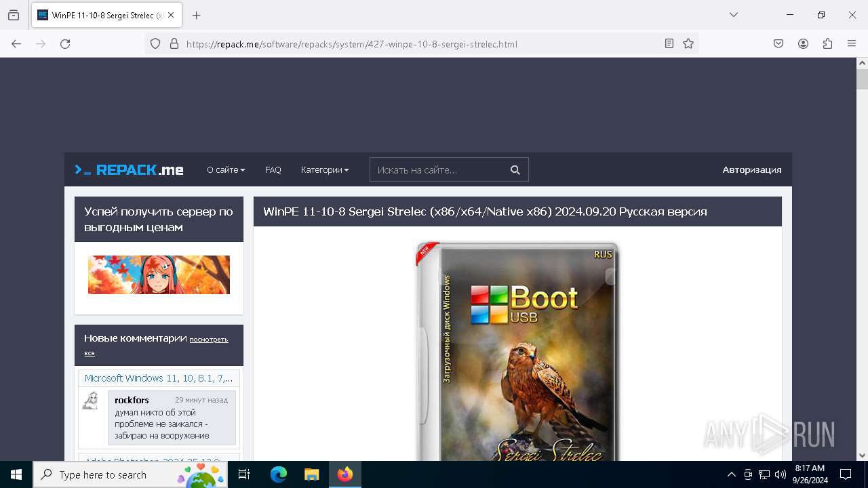This screenshot has width=868, height=488.
Task: Click the tracking protection shield icon
Action: click(x=155, y=43)
